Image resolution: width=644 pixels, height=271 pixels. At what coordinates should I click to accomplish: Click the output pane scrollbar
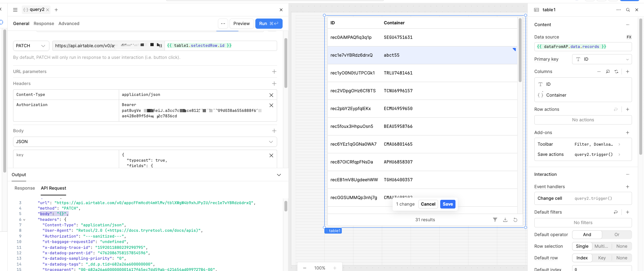[286, 206]
